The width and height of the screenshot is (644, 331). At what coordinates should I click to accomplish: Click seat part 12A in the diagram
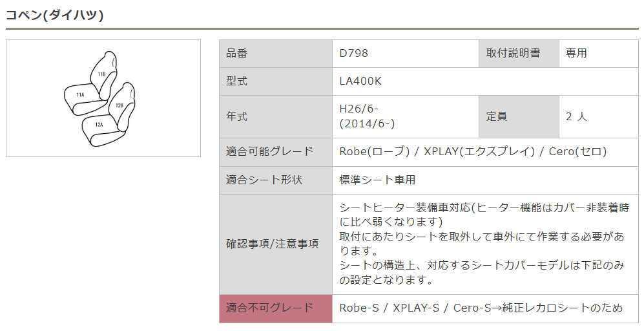click(x=99, y=124)
